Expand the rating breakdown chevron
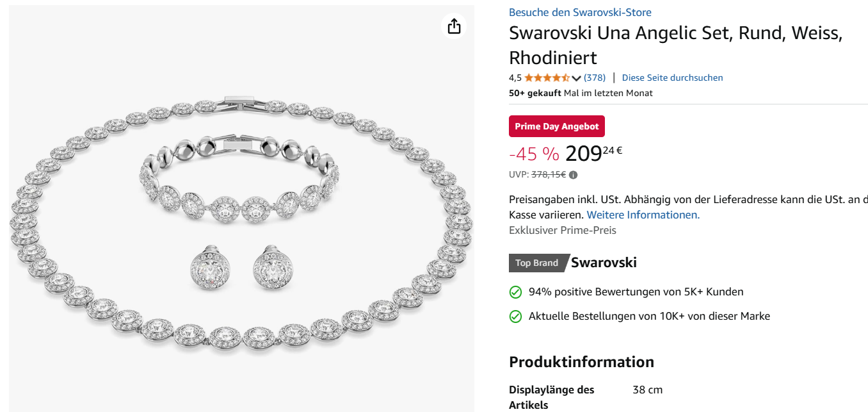The height and width of the screenshot is (412, 868). tap(576, 78)
